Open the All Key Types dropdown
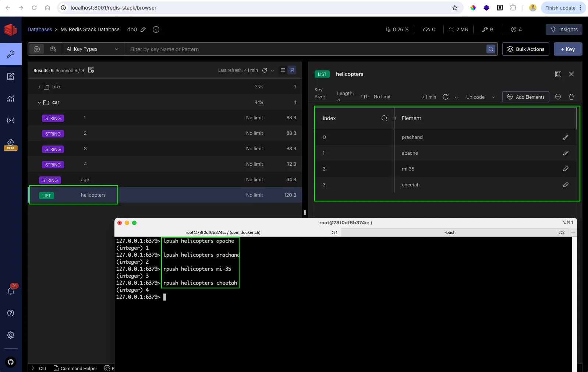This screenshot has height=372, width=588. coord(93,49)
